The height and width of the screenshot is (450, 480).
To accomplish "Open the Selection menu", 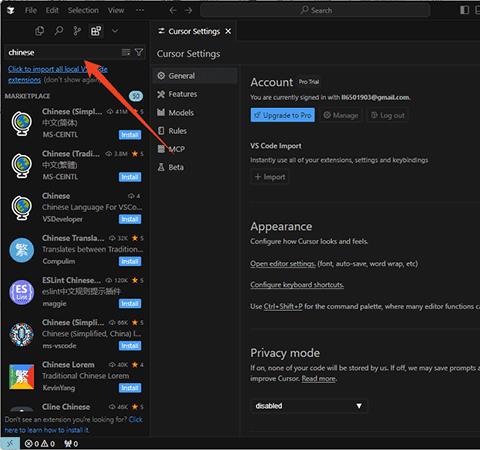I will click(x=83, y=10).
